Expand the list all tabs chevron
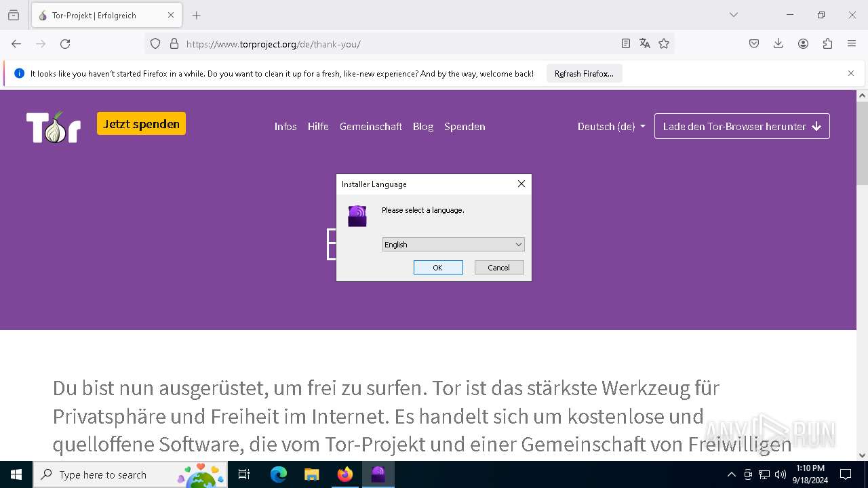This screenshot has width=868, height=488. [734, 15]
